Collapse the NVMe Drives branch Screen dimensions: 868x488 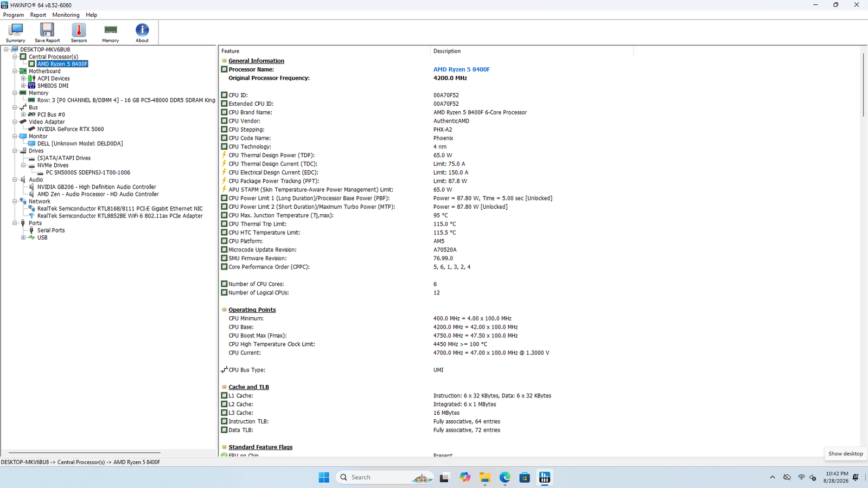click(x=23, y=165)
